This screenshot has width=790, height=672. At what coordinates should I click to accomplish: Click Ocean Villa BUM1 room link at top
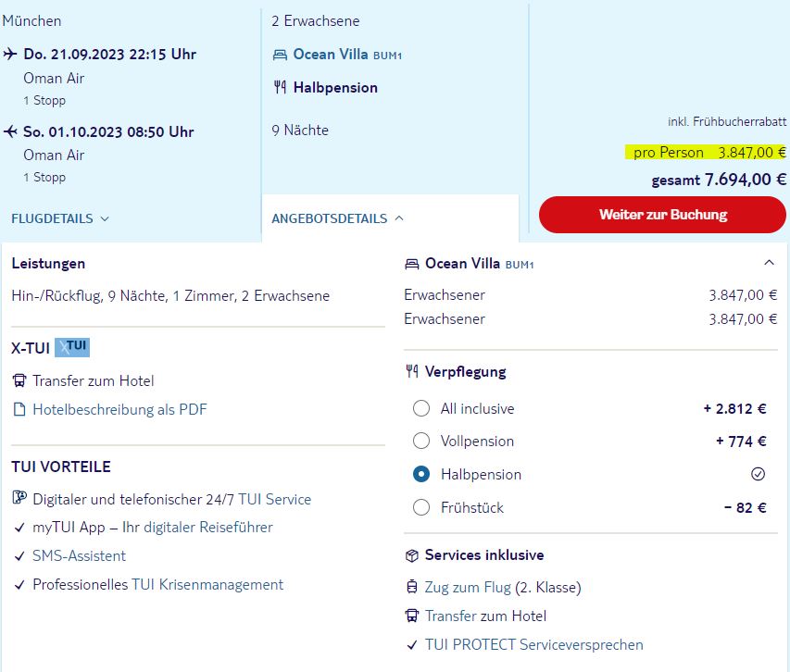tap(347, 55)
